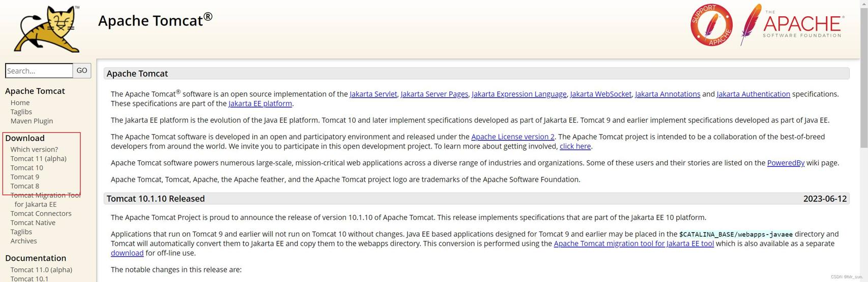Image resolution: width=868 pixels, height=282 pixels.
Task: Open Tomcat Migration Tool for Jakarta EE
Action: [x=45, y=200]
